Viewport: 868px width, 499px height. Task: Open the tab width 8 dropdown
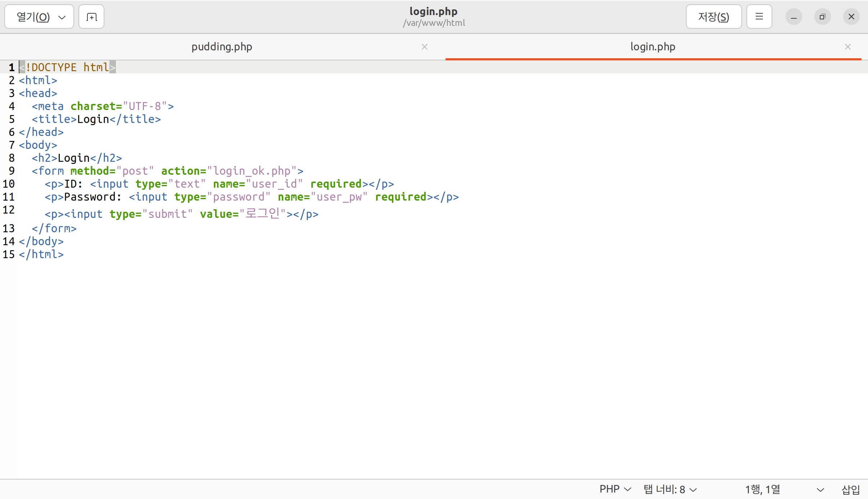click(670, 489)
